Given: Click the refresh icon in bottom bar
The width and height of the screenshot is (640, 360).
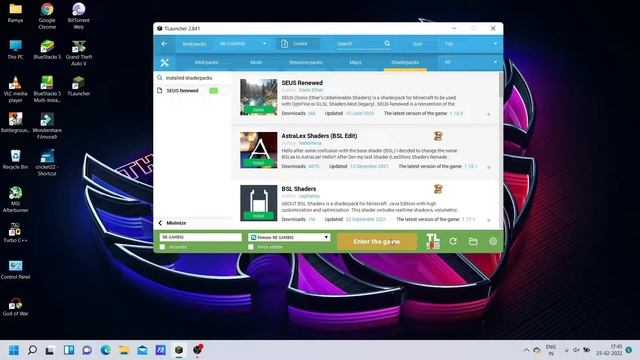Looking at the screenshot, I should (x=453, y=241).
